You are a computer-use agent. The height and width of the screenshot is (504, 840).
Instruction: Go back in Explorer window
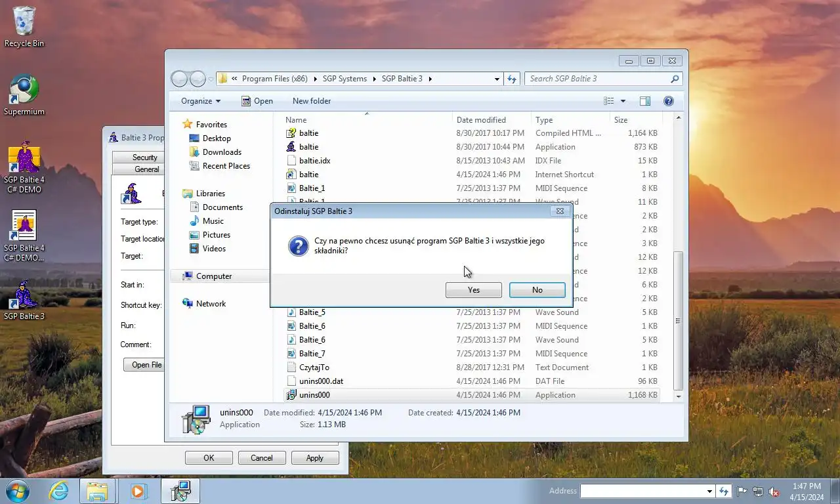[x=179, y=79]
